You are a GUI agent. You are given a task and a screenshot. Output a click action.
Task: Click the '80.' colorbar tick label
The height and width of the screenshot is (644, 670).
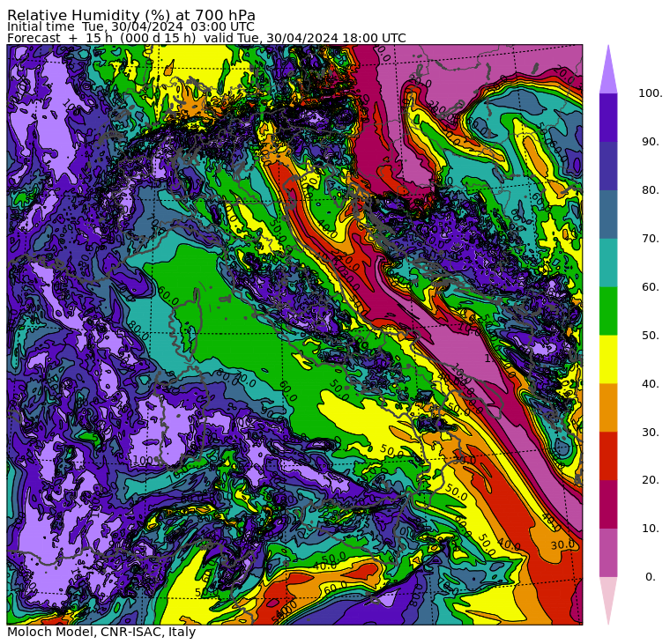point(651,190)
